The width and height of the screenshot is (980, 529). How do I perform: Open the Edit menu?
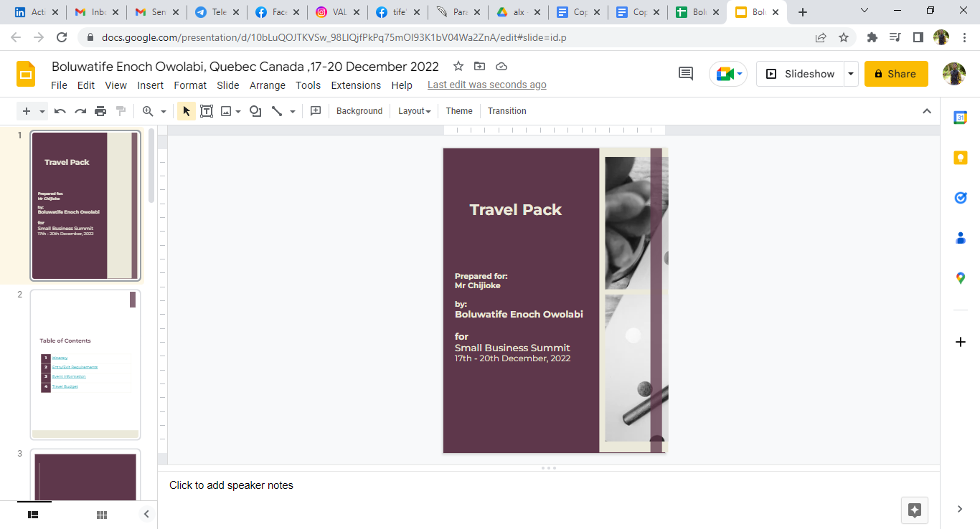(x=86, y=85)
